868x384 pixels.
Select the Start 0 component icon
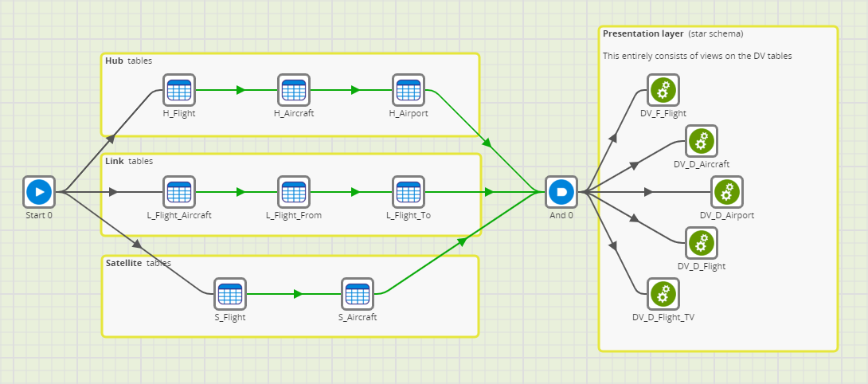tap(39, 192)
